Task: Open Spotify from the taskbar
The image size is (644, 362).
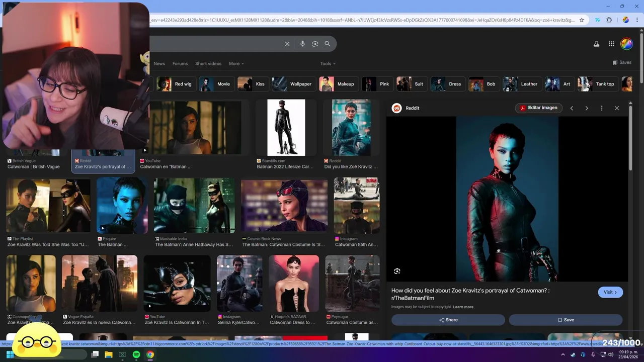Action: click(136, 355)
